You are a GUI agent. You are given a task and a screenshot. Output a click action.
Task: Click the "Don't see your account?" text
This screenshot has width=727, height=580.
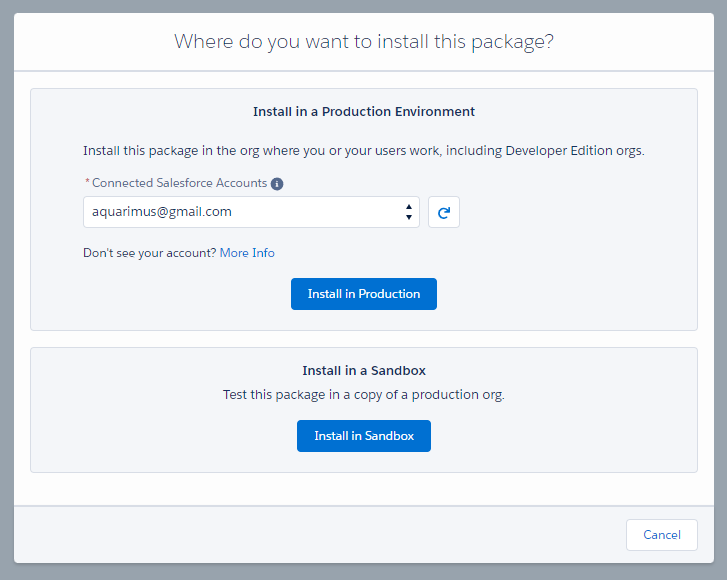click(x=149, y=253)
